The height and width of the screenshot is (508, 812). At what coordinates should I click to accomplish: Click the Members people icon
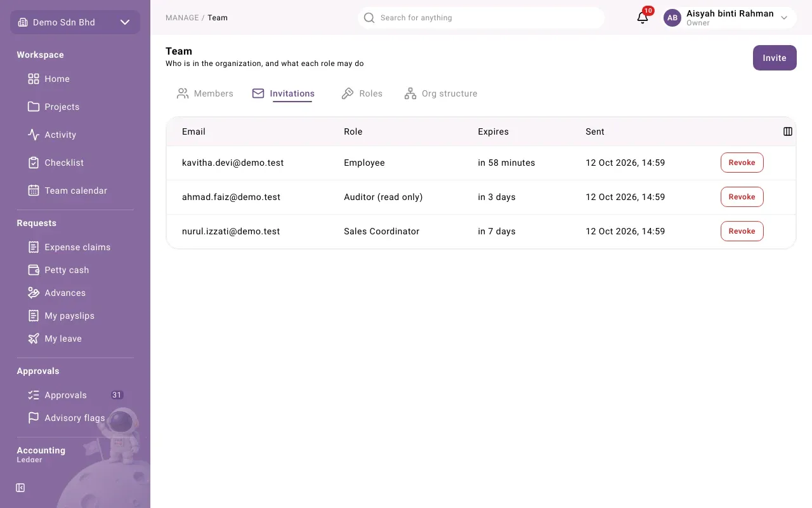pyautogui.click(x=183, y=93)
